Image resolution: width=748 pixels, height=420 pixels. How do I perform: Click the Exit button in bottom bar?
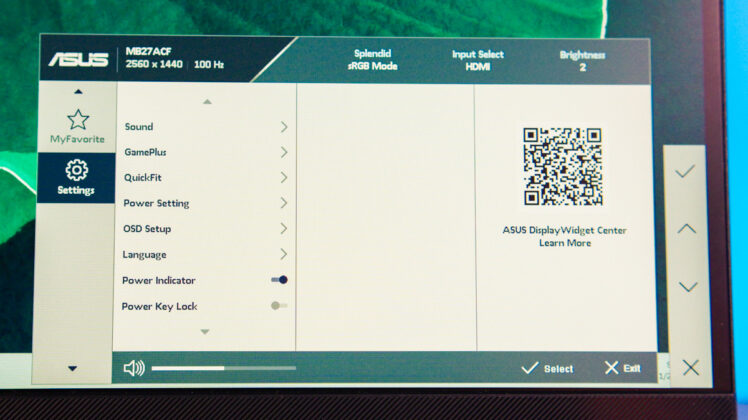pyautogui.click(x=623, y=368)
